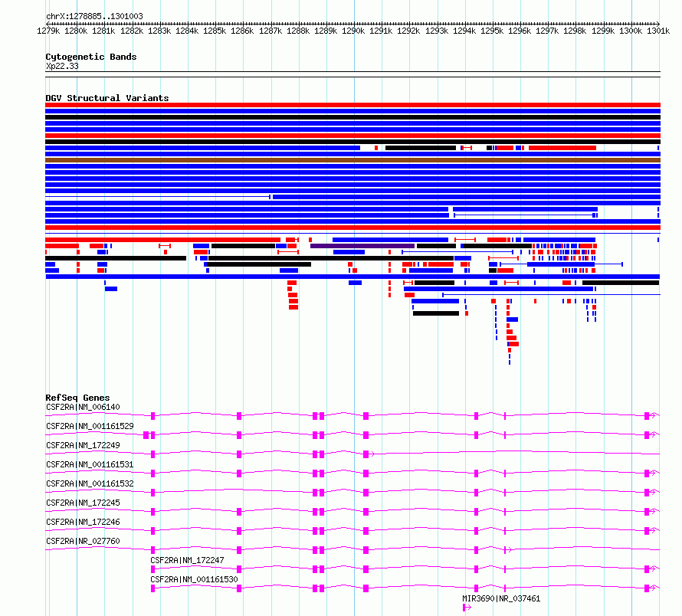
Task: Open the CSF2RA|NM_001161531 transcript label
Action: click(x=90, y=464)
